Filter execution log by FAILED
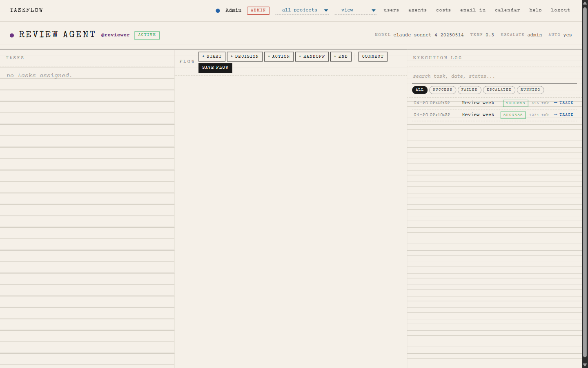Screen dimensions: 588x368 click(469, 90)
